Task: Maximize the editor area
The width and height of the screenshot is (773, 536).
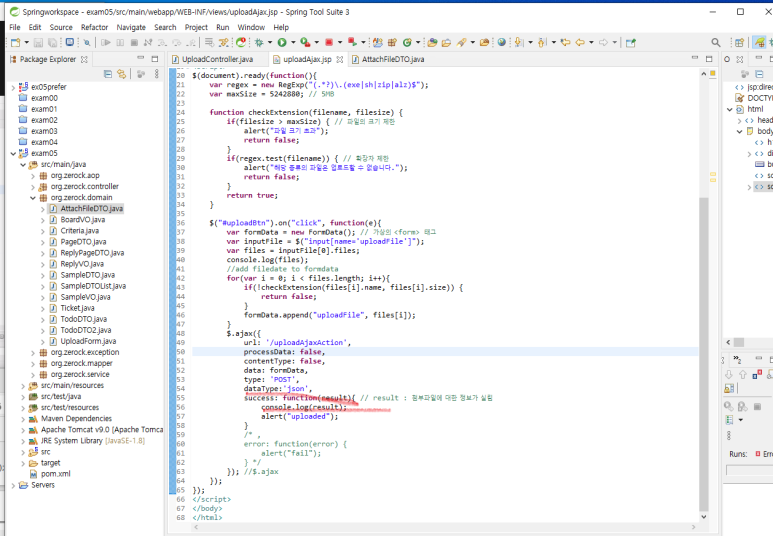Action: click(709, 59)
